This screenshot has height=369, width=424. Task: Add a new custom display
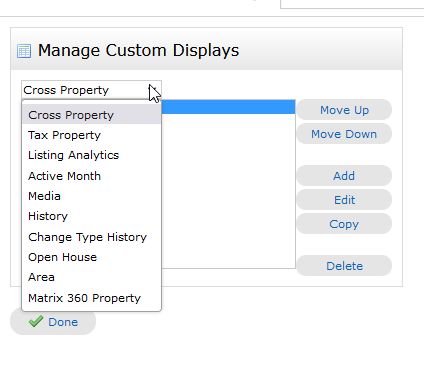[344, 176]
